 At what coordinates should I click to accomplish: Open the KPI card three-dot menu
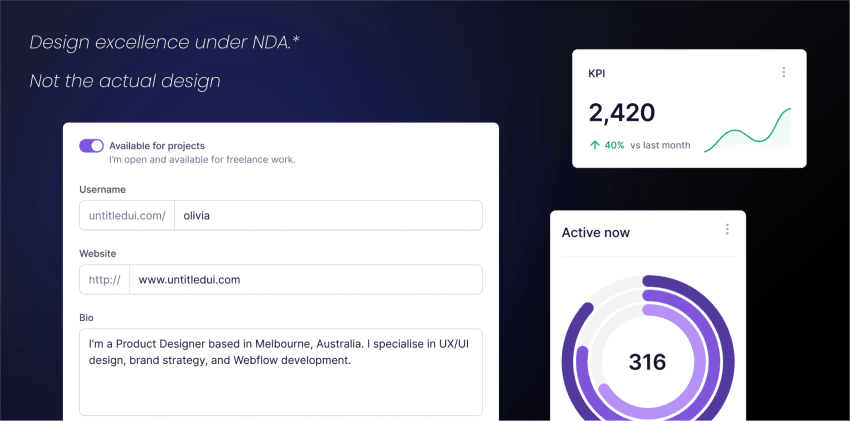coord(784,72)
